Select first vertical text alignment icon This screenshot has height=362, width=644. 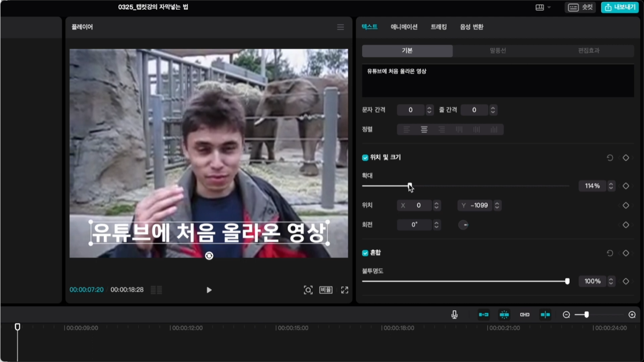[x=459, y=129]
